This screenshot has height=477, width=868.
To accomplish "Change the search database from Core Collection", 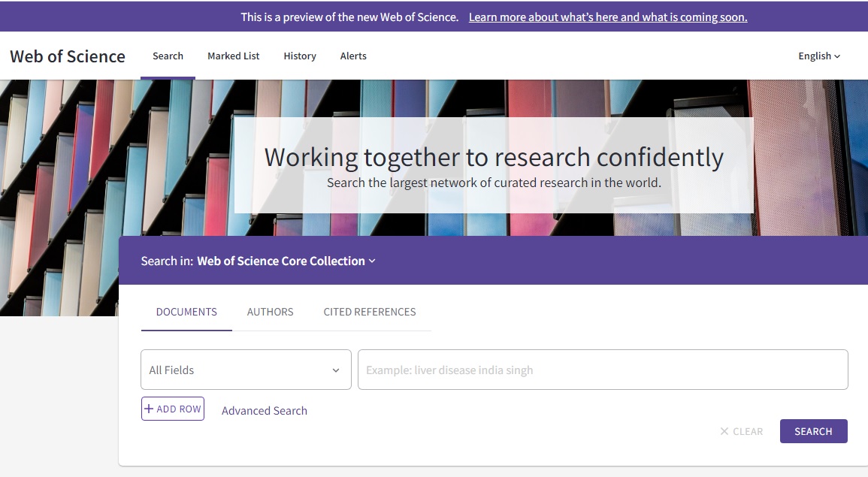I will (x=280, y=261).
